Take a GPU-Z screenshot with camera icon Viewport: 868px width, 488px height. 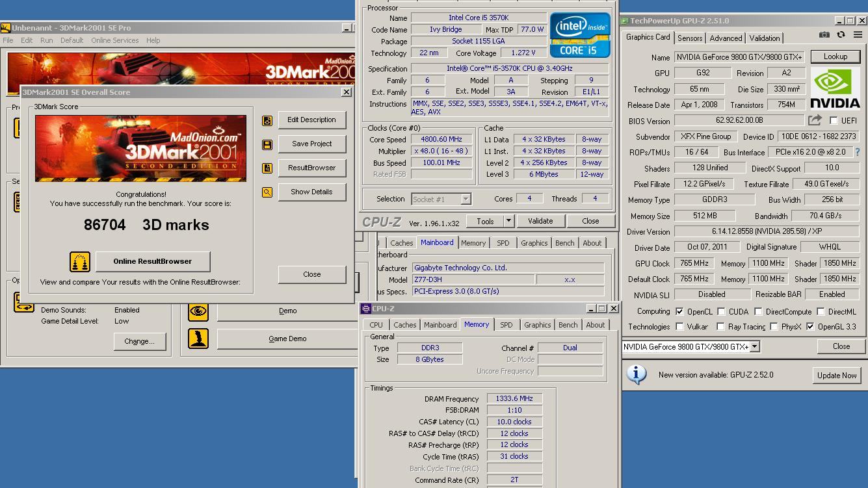(x=824, y=35)
